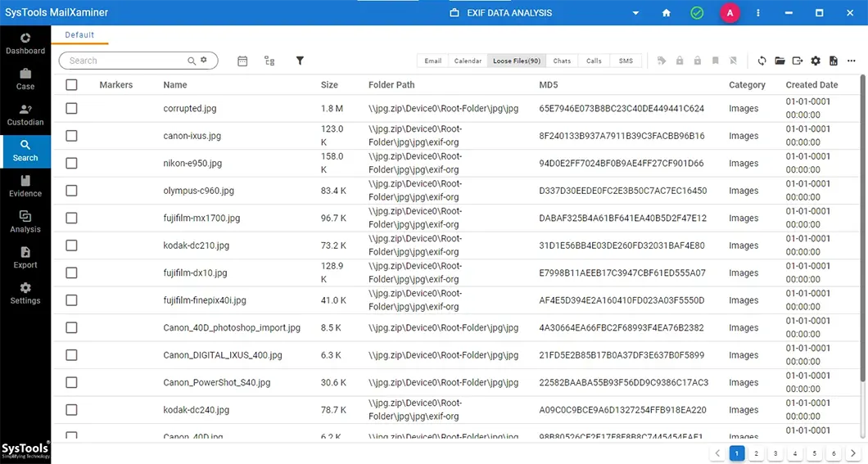This screenshot has width=868, height=464.
Task: Click the green checkmark status icon
Action: [x=697, y=13]
